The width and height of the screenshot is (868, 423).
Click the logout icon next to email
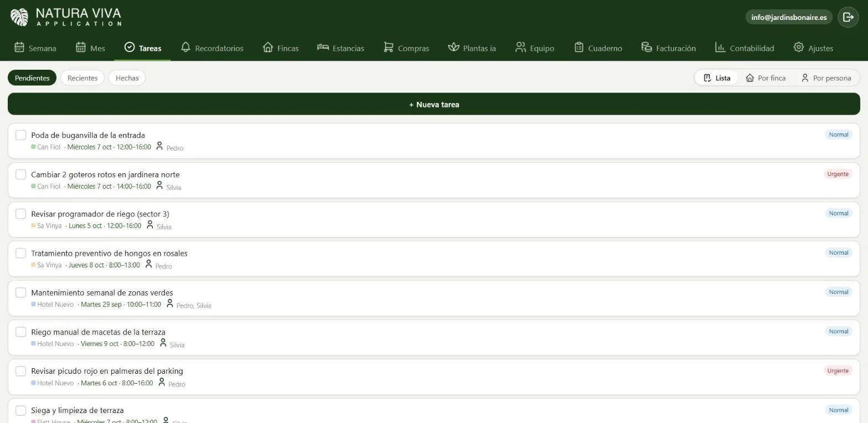point(848,17)
